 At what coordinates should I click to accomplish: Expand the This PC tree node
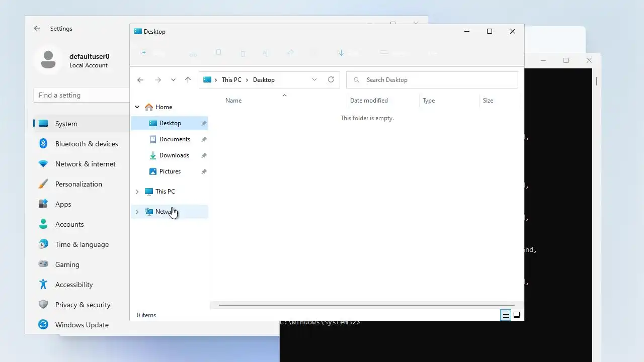tap(137, 192)
